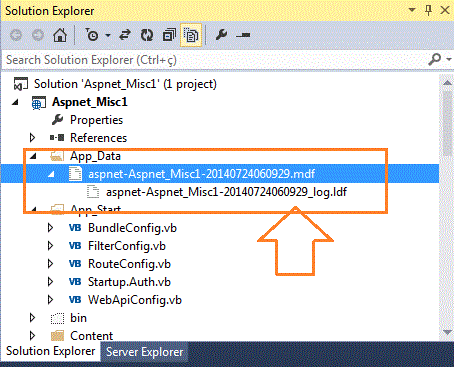Image resolution: width=454 pixels, height=367 pixels.
Task: Expand the FilterConfig.vb node
Action: click(50, 246)
